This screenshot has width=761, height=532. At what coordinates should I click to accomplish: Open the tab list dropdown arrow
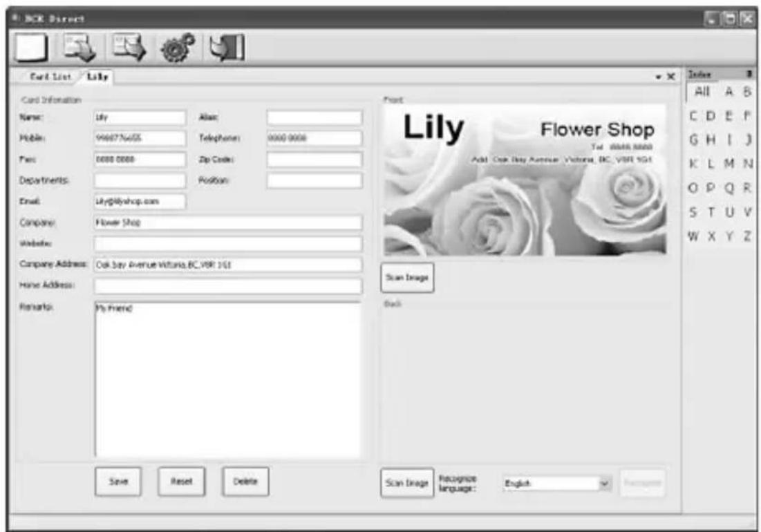point(659,77)
